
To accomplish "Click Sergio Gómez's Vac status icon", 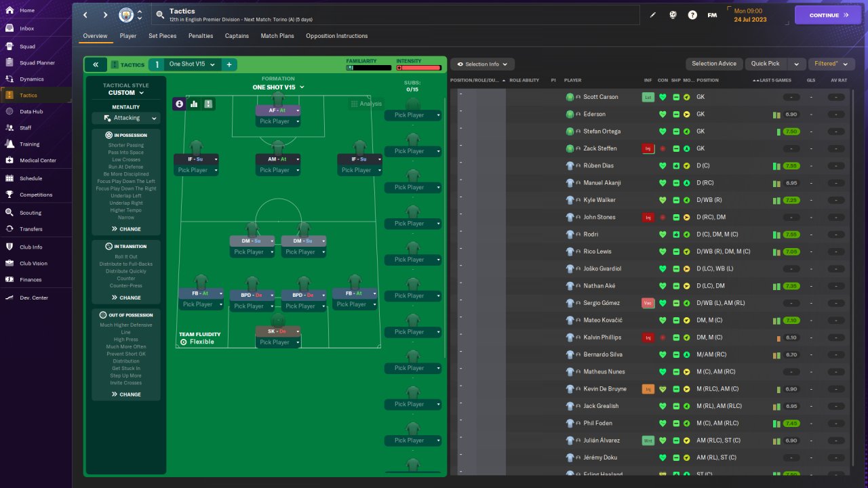I will [x=648, y=303].
